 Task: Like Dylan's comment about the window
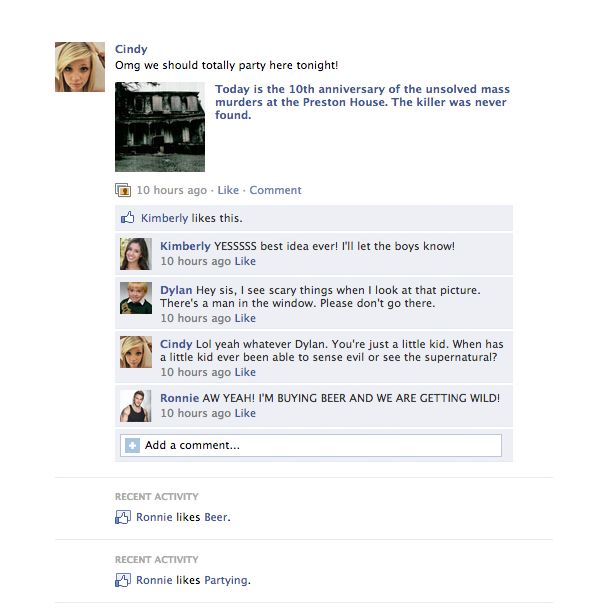[x=245, y=318]
